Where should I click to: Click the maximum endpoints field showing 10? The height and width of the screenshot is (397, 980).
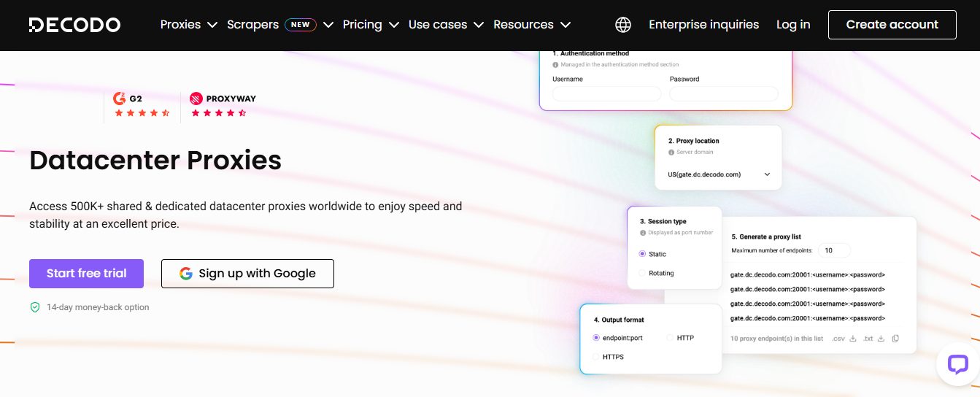[x=834, y=250]
